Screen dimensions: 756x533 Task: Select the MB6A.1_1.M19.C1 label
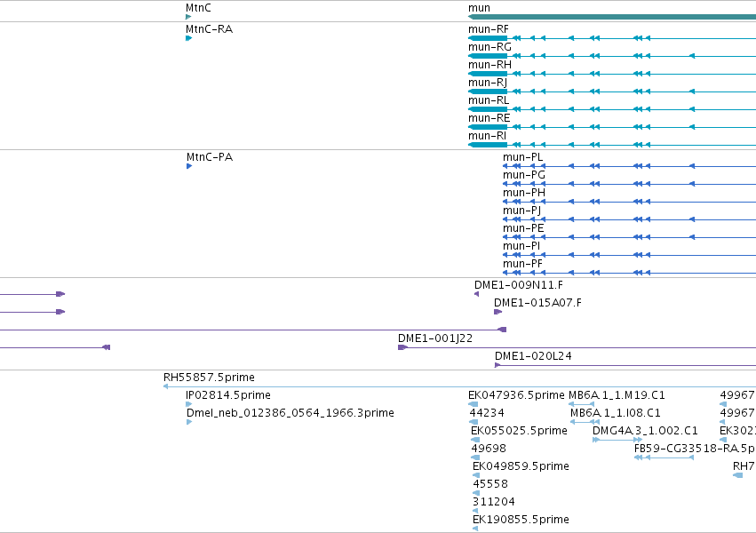(x=617, y=395)
